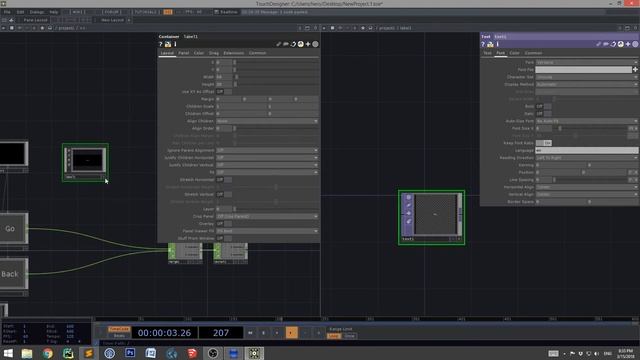Viewport: 640px width, 360px height.
Task: Open the File menu
Action: pos(7,12)
